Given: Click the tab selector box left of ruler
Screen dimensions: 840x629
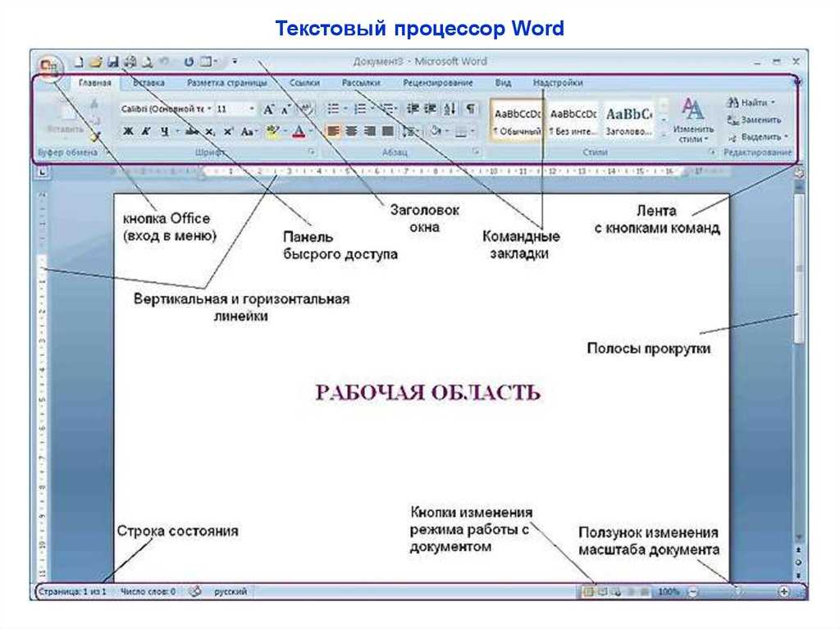Looking at the screenshot, I should click(43, 172).
